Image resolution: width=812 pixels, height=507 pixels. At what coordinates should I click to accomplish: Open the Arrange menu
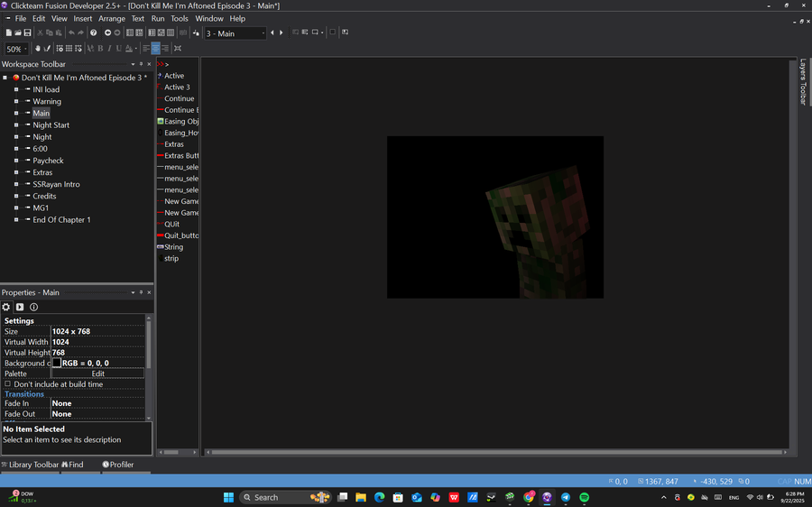(112, 19)
